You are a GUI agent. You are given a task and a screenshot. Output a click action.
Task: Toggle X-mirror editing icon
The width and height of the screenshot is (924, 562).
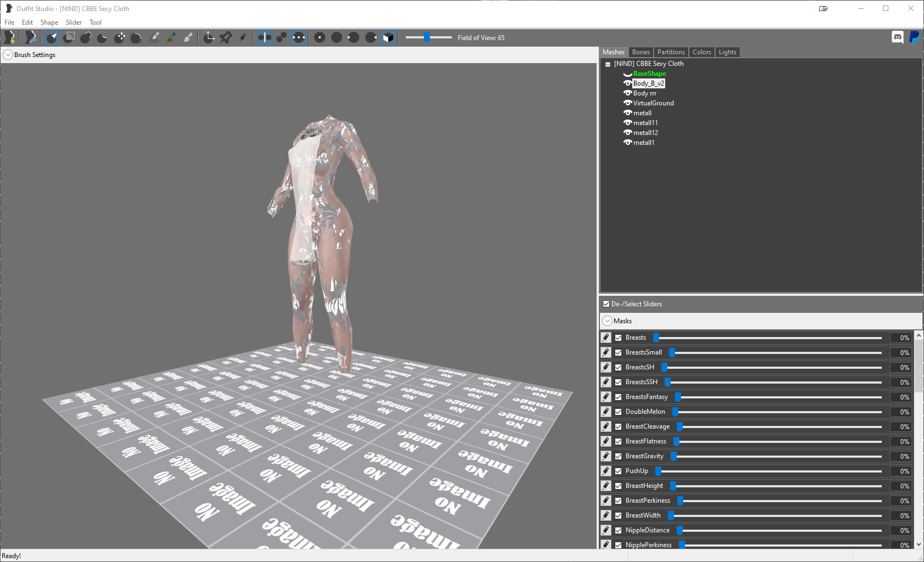(265, 37)
